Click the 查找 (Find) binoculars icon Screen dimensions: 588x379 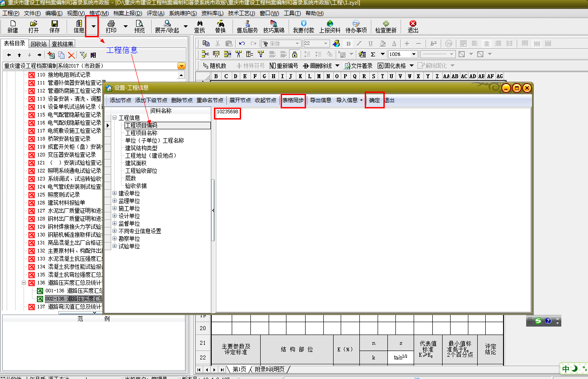pos(200,27)
